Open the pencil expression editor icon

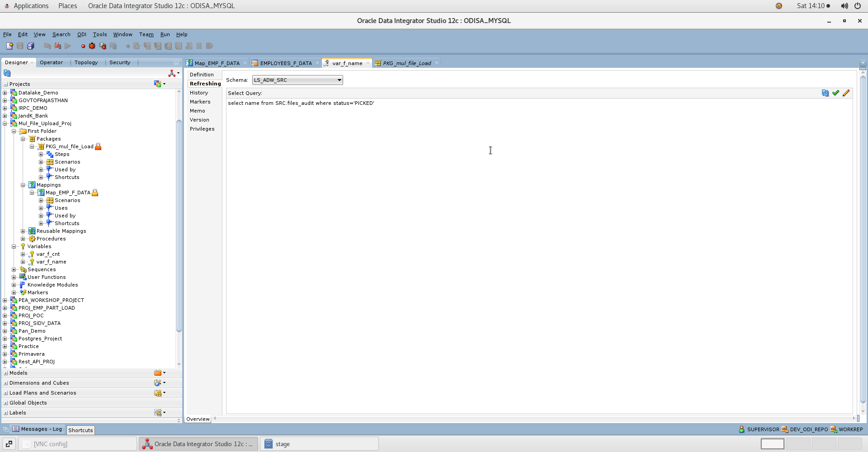846,93
